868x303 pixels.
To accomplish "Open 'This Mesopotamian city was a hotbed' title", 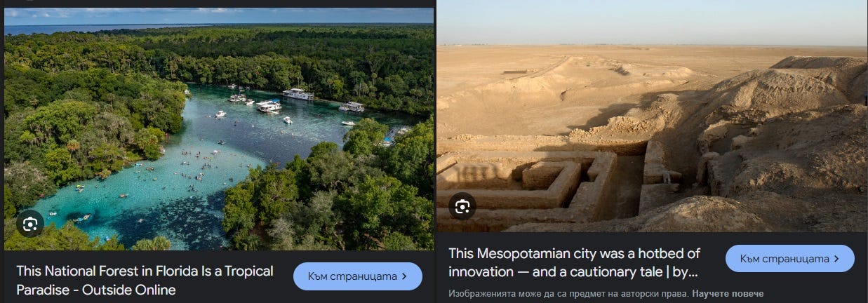I will [x=575, y=263].
